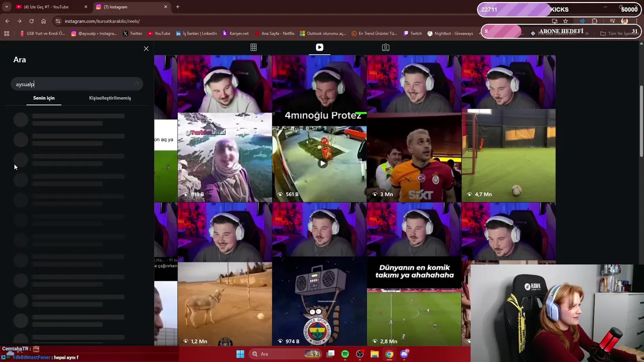Open the 4mınoglu Protez reel

point(319,129)
